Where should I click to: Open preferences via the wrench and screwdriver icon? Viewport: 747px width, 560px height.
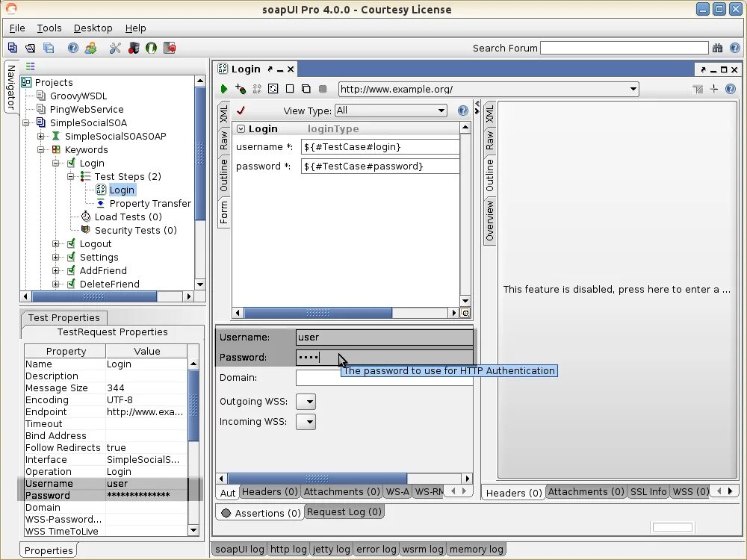[115, 48]
